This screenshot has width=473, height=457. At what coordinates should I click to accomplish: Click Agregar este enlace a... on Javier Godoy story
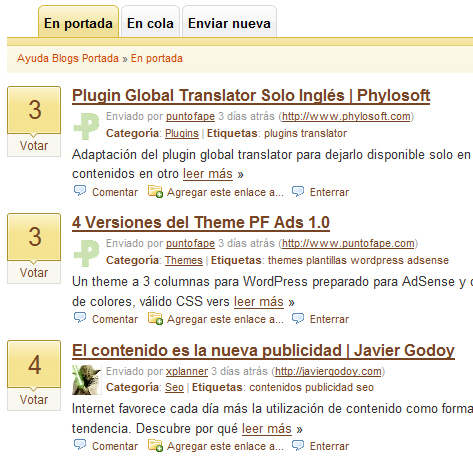click(x=225, y=446)
